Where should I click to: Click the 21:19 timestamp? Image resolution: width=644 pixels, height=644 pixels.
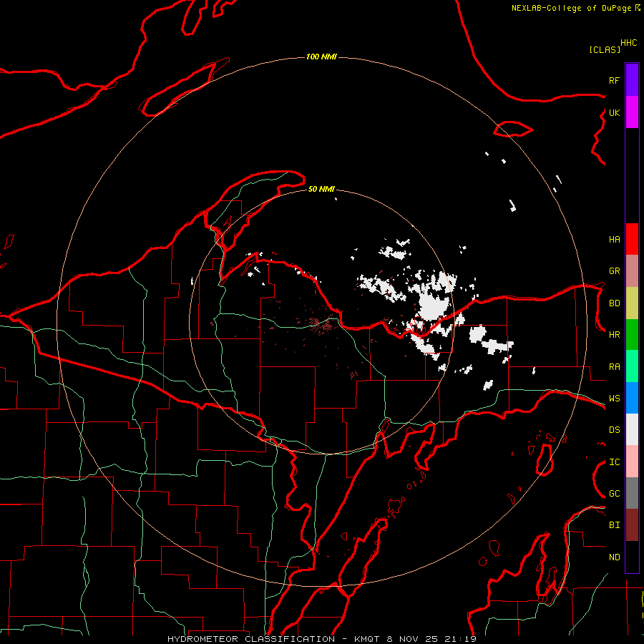tap(463, 639)
